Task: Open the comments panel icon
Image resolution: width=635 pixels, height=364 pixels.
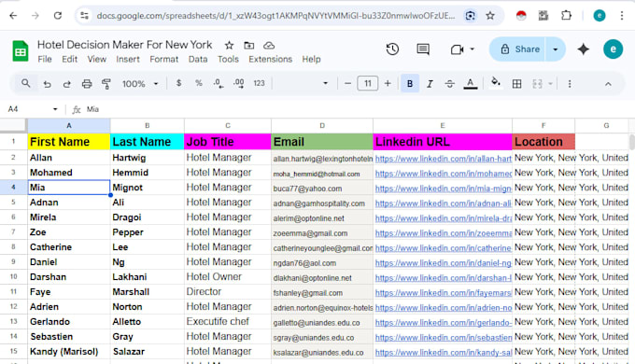Action: tap(423, 49)
